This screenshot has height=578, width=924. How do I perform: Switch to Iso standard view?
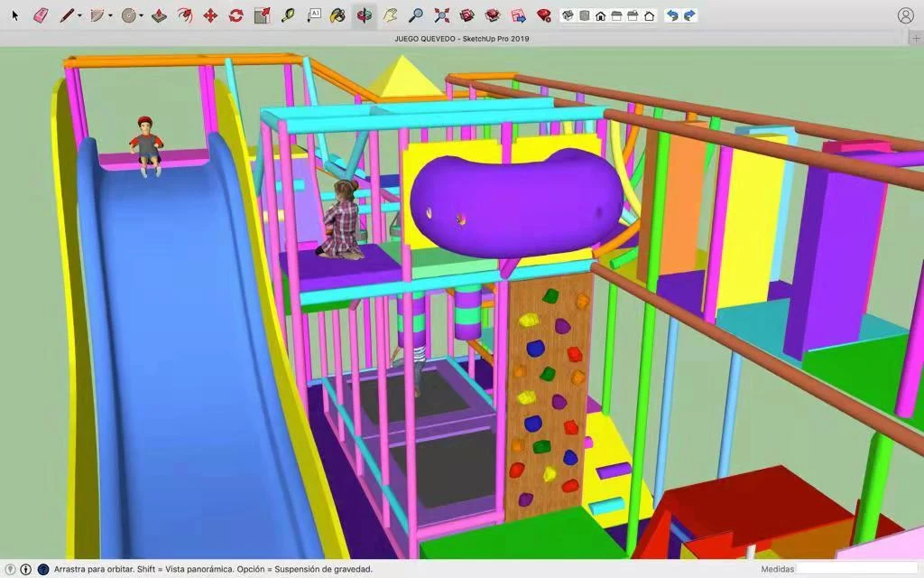[x=568, y=16]
